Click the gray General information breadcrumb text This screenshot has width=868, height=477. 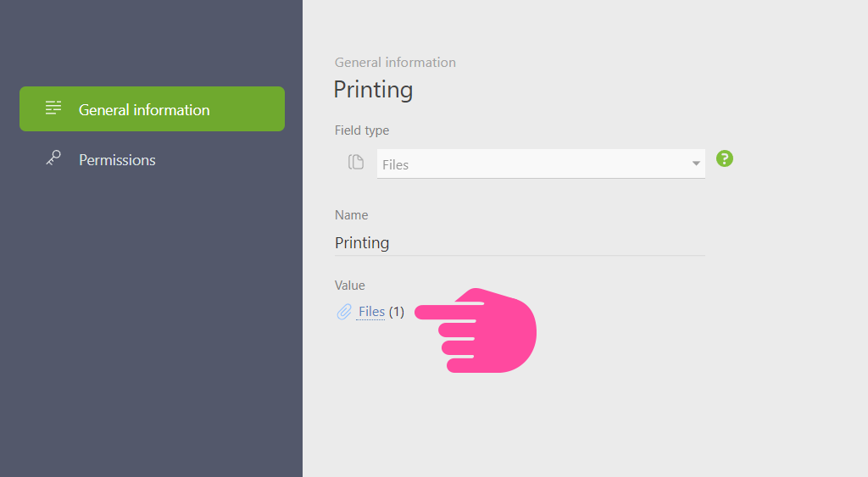click(395, 63)
